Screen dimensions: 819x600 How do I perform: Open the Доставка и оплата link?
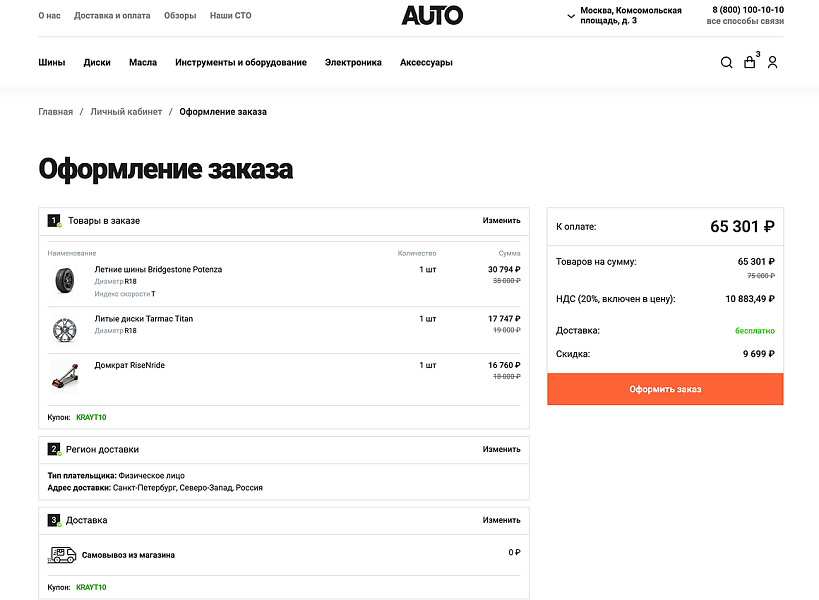point(112,16)
